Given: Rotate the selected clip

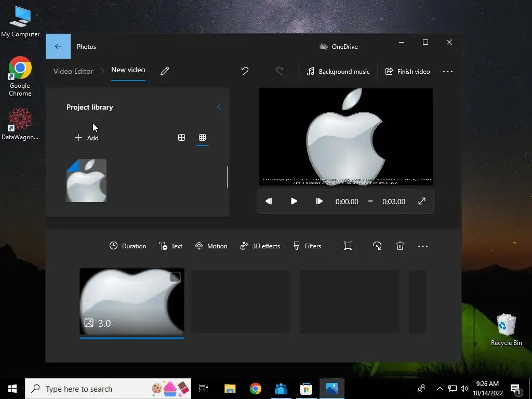Looking at the screenshot, I should coord(377,246).
